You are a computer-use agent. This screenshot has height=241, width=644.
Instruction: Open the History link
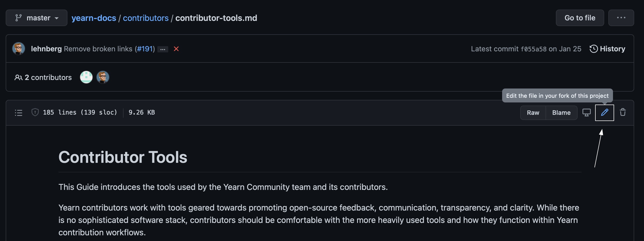click(x=608, y=49)
